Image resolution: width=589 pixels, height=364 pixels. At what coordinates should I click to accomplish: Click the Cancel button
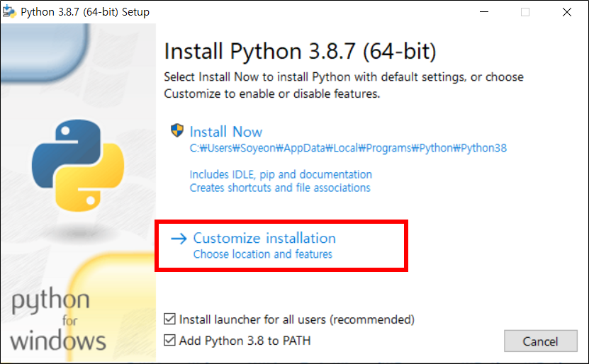point(541,341)
